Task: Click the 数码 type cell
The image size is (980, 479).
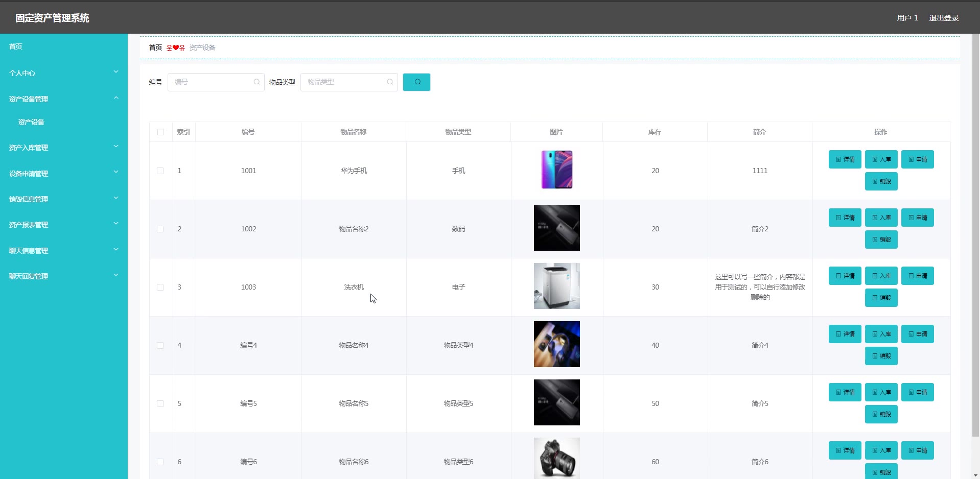Action: point(458,229)
